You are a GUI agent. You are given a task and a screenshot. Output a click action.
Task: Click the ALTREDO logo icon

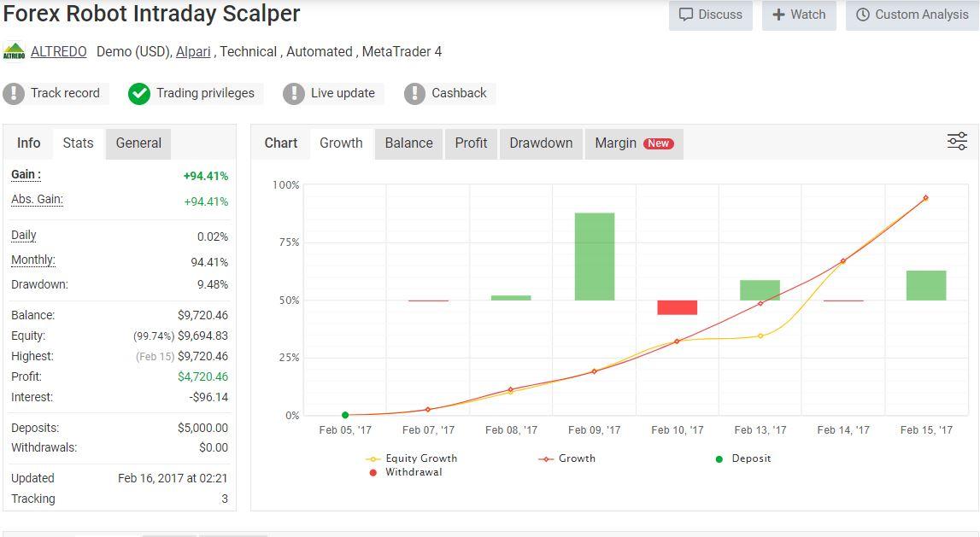(14, 52)
